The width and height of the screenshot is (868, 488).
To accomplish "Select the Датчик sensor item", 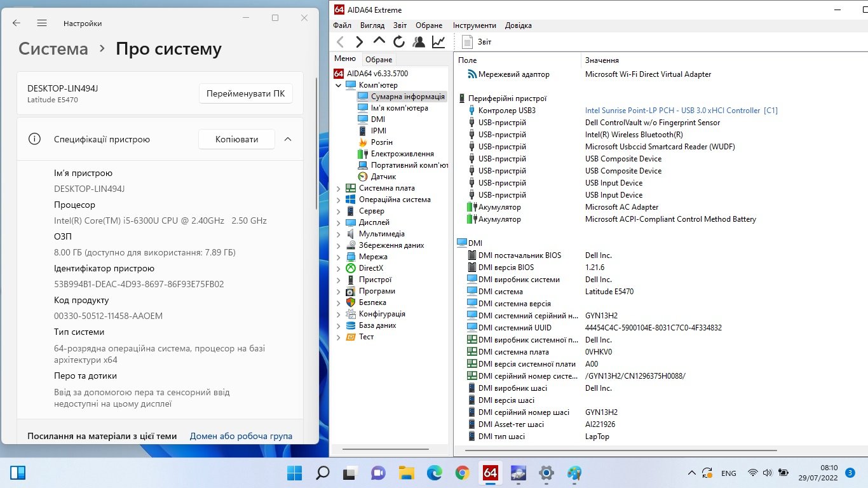I will pos(383,177).
